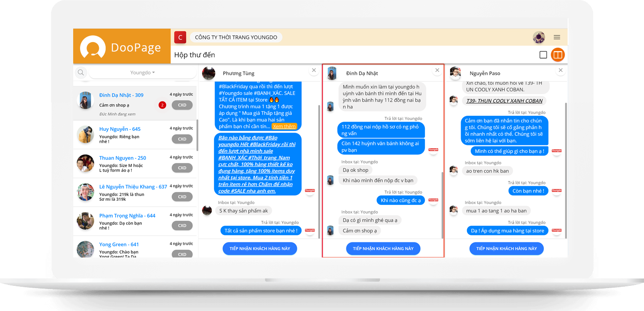Click CXD tag on Thuan Nguyen row
The width and height of the screenshot is (644, 311).
pos(182,168)
